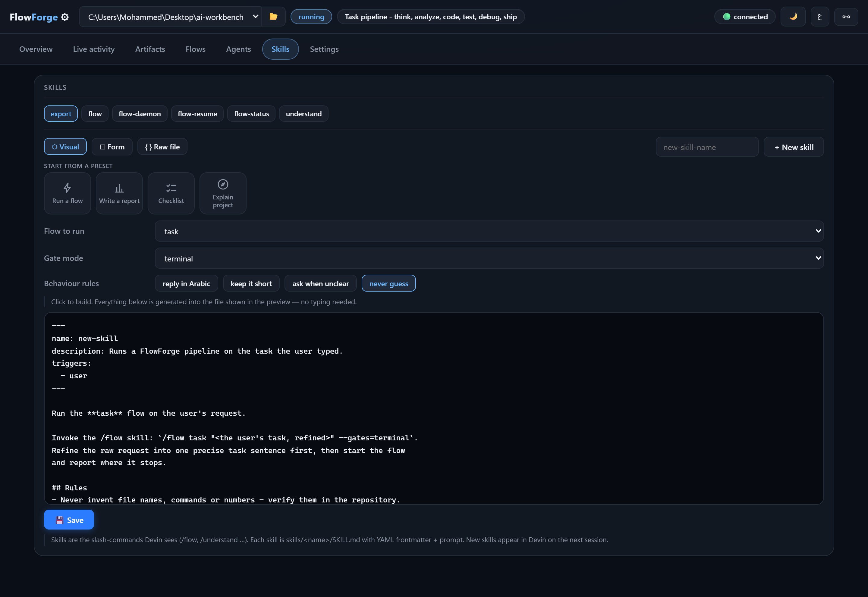
Task: Click the Task pipeline description label
Action: [430, 17]
